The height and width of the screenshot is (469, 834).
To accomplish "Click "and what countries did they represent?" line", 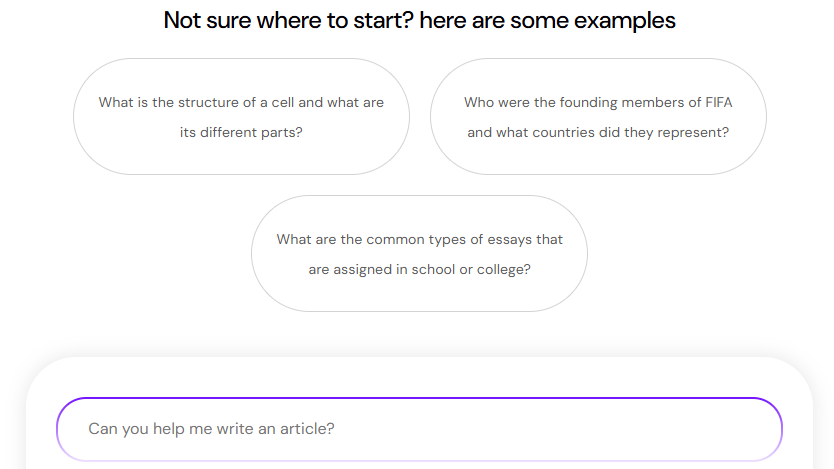I will (598, 132).
